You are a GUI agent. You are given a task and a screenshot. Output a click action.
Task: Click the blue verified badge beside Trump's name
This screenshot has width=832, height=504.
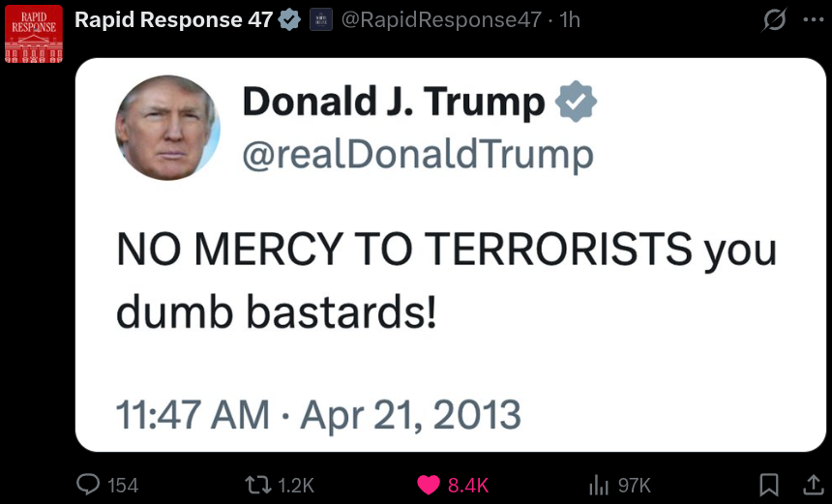(576, 102)
